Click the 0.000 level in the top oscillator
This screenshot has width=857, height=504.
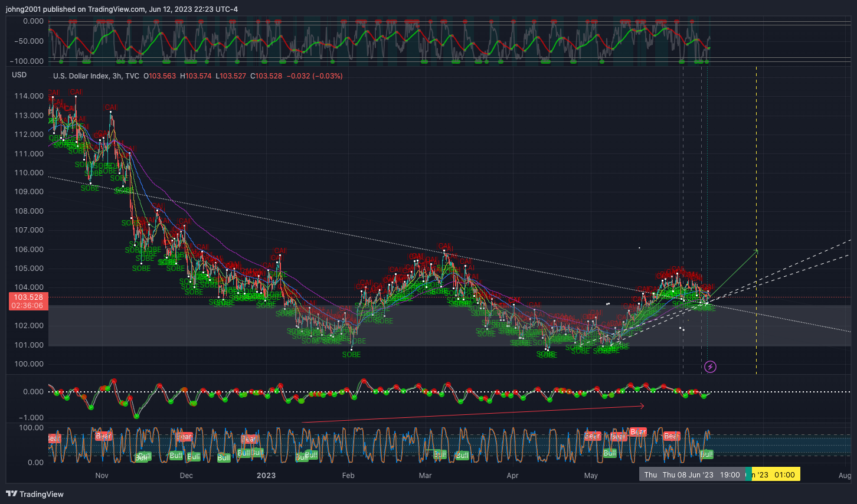[34, 21]
